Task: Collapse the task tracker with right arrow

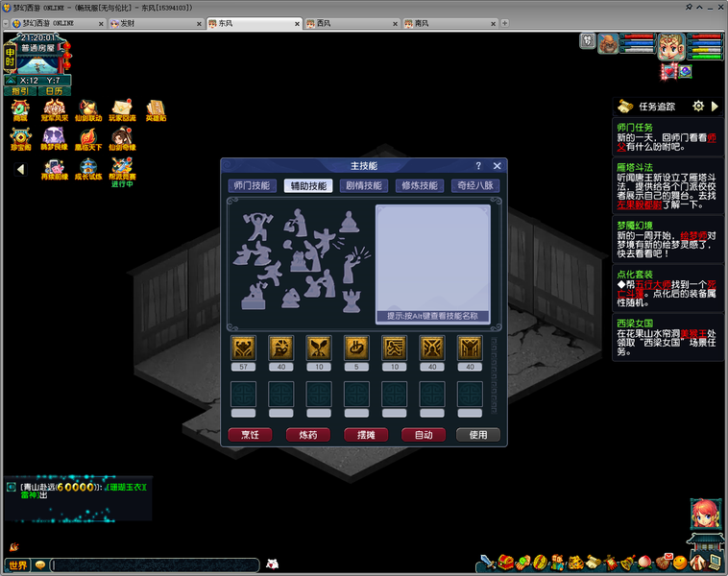Action: tap(715, 107)
